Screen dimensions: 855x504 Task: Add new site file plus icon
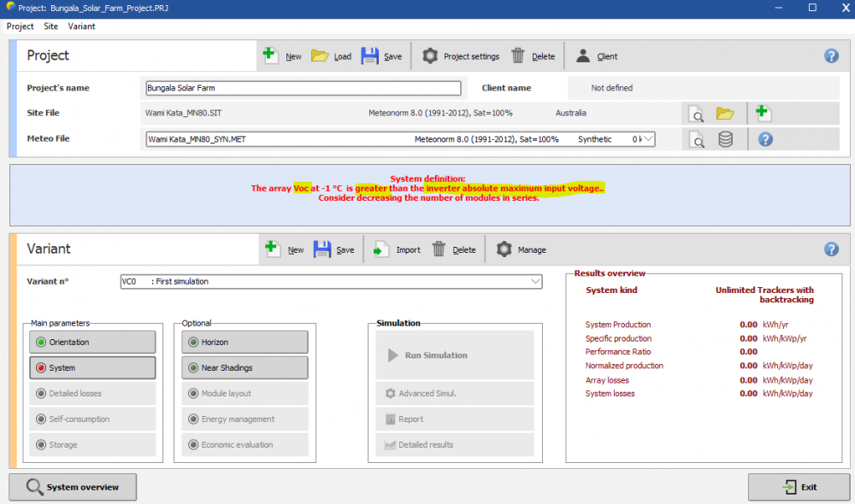[x=763, y=114]
